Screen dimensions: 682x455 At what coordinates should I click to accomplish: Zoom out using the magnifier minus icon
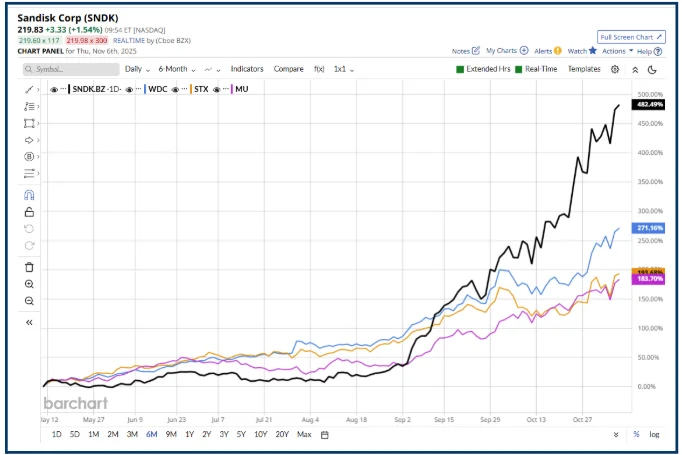coord(29,301)
